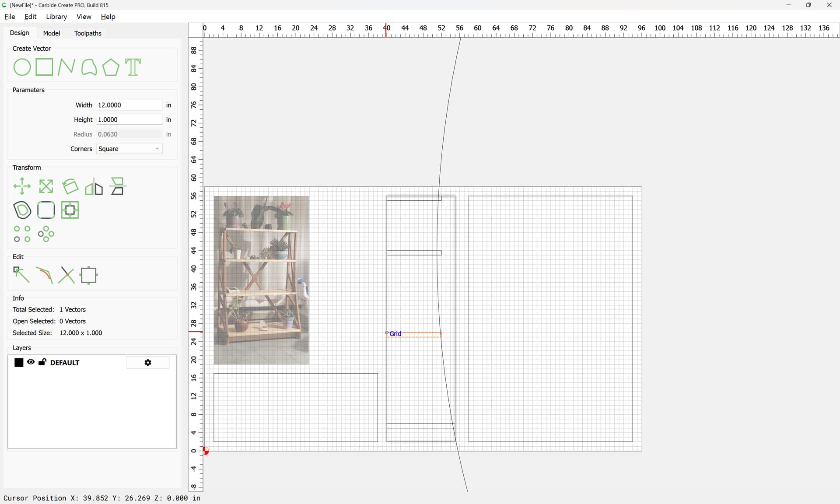Select the Polygon vector tool
The height and width of the screenshot is (504, 840).
[x=111, y=67]
